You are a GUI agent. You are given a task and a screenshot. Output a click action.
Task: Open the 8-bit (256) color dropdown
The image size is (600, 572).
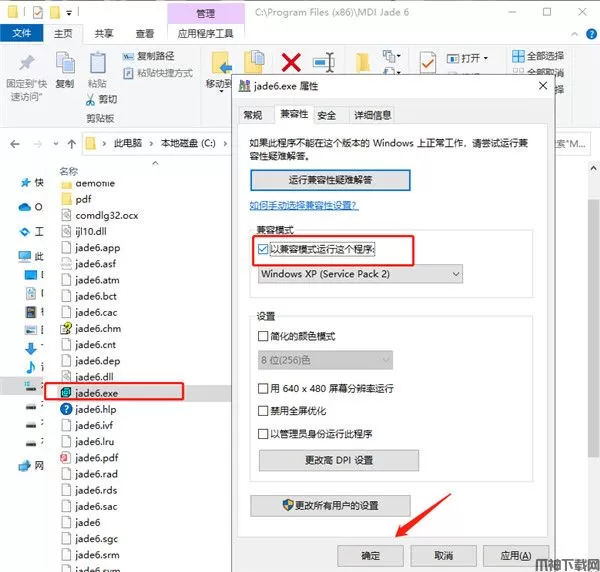point(325,360)
